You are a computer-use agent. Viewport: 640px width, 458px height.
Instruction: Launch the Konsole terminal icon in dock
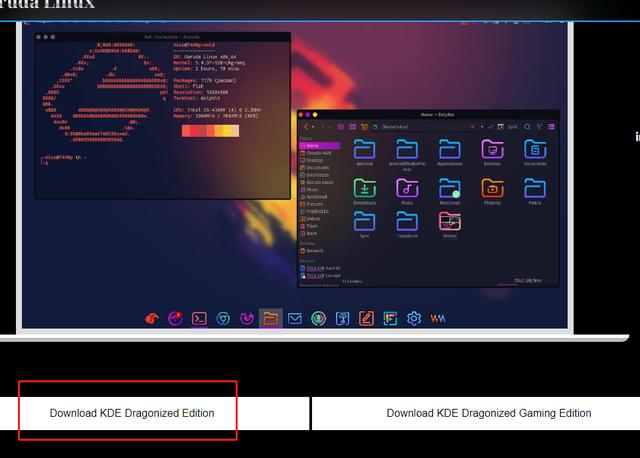(x=199, y=318)
